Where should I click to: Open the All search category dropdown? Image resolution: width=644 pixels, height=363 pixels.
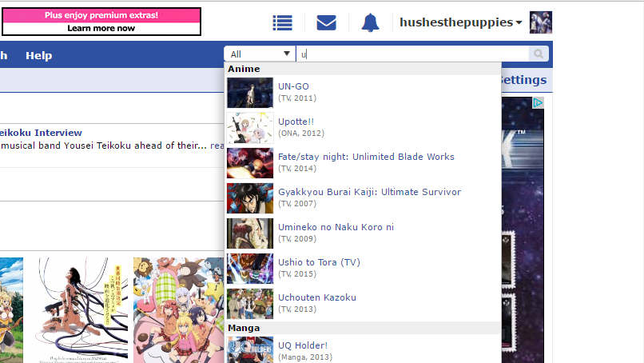[x=260, y=54]
